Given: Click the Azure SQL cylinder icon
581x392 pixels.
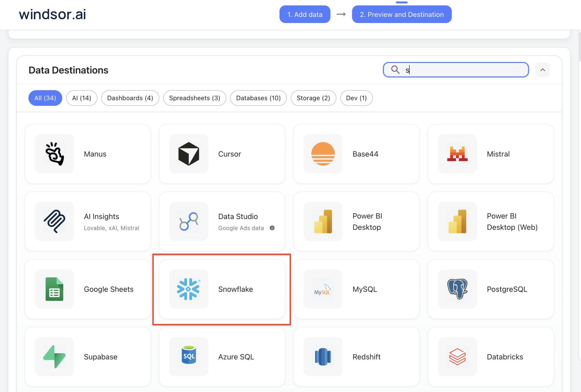Looking at the screenshot, I should click(x=189, y=355).
